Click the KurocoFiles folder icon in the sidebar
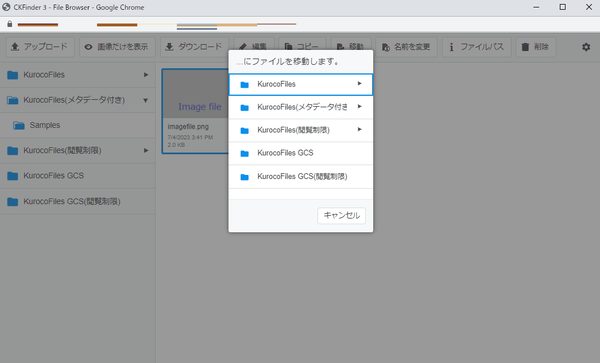Screen dimensions: 600x363 click(13, 75)
